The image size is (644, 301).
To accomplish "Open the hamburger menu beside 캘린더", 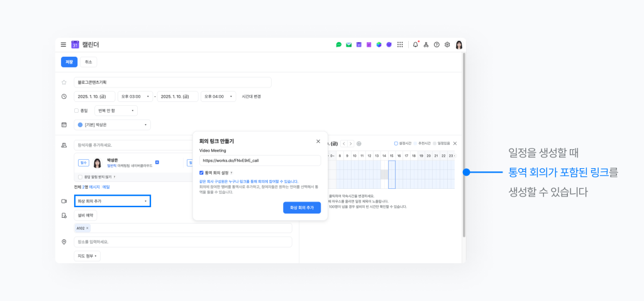I will click(x=63, y=45).
